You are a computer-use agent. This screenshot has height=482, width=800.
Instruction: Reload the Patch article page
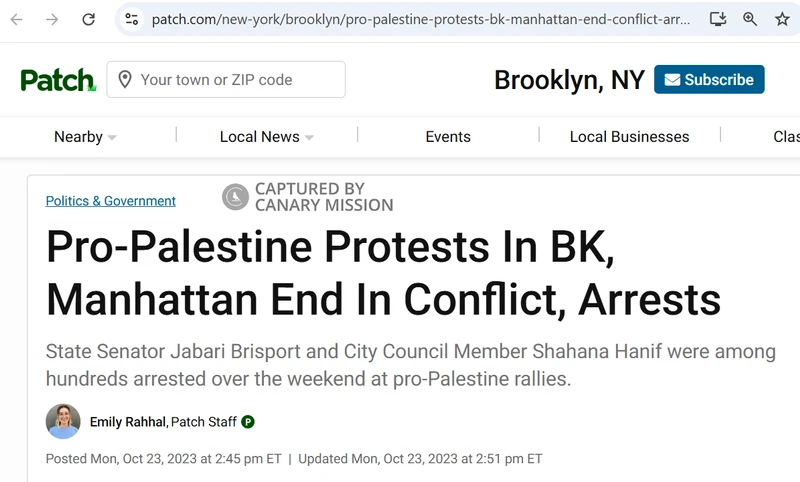tap(89, 19)
